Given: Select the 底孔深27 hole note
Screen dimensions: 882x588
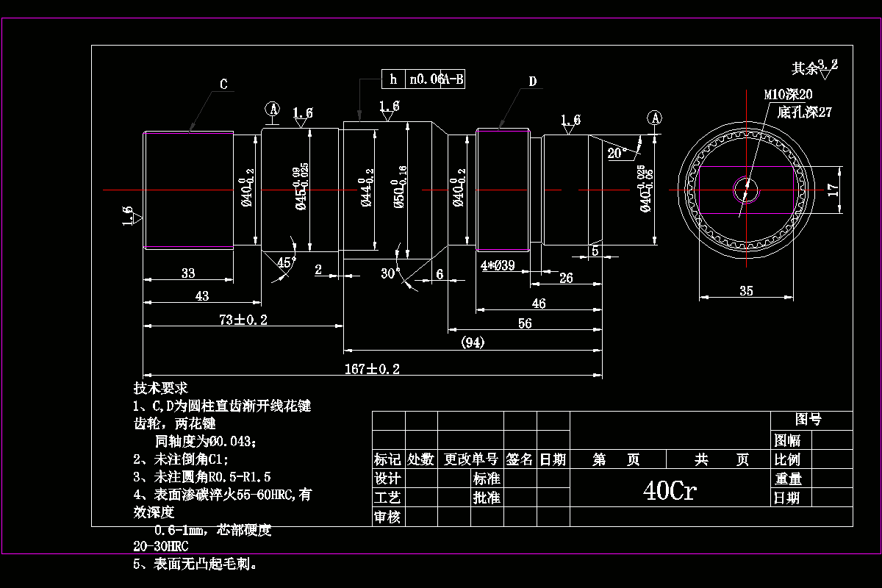Looking at the screenshot, I should tap(804, 112).
